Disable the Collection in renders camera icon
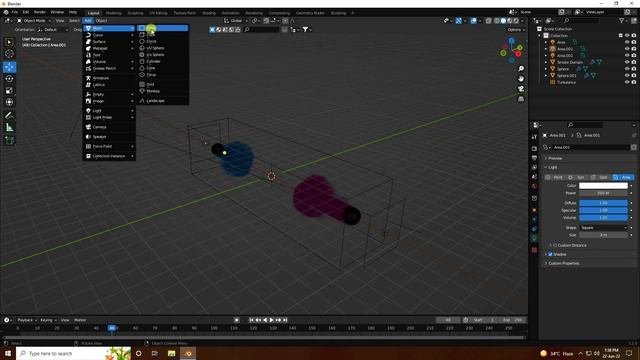Screen dimensions: 640x360 click(634, 36)
